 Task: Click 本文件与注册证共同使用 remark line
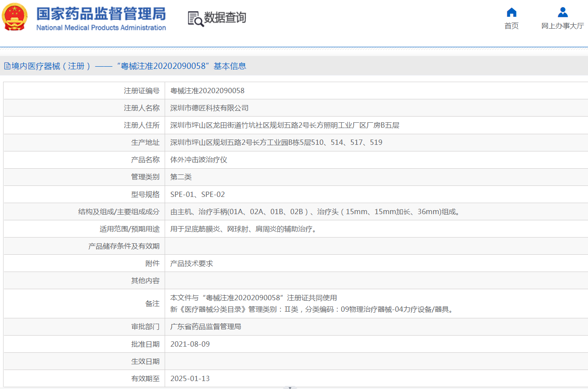pyautogui.click(x=253, y=298)
